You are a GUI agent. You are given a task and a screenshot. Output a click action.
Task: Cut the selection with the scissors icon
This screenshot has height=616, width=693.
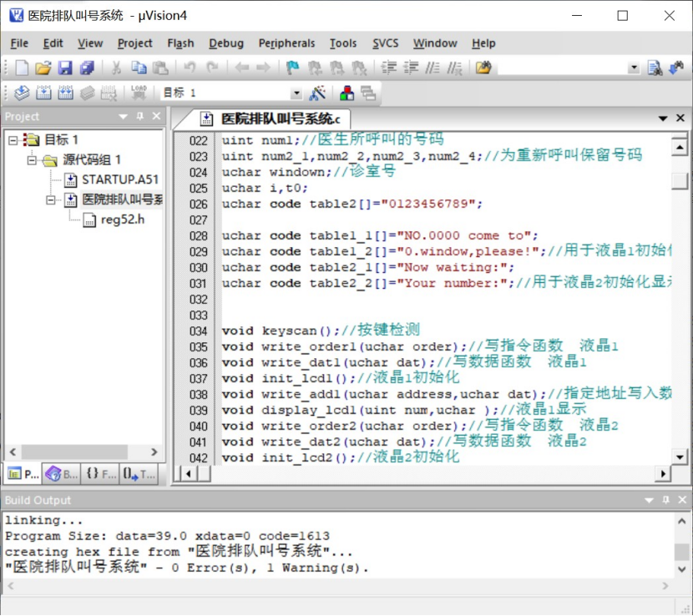point(116,68)
